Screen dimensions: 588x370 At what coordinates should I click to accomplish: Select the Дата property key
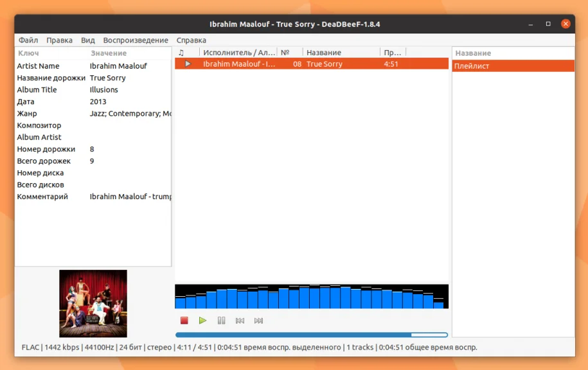(x=26, y=101)
